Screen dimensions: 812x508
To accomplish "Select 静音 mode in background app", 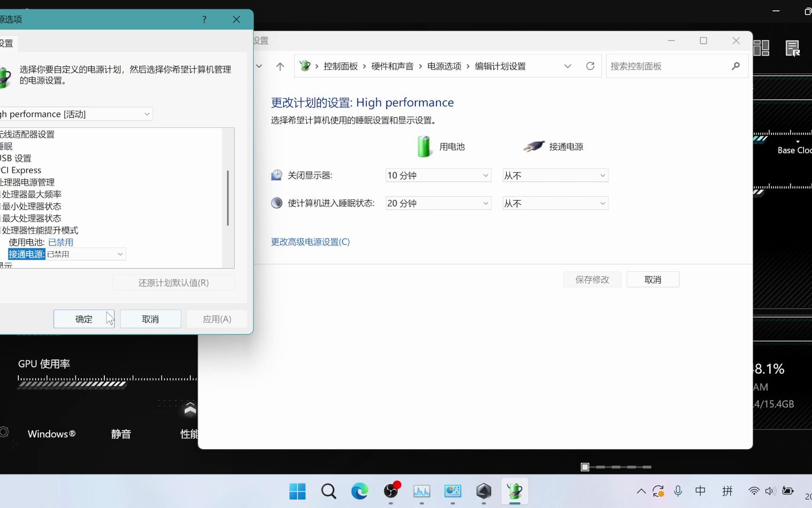I will coord(121,434).
